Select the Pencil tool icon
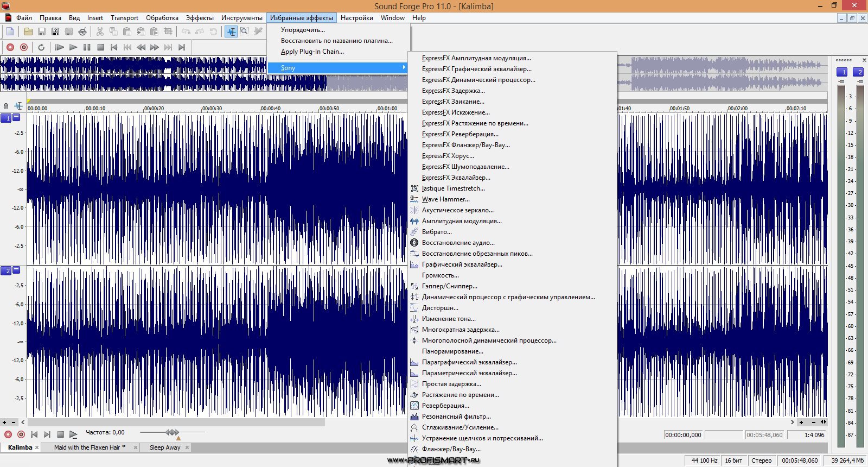The width and height of the screenshot is (868, 467). (258, 31)
